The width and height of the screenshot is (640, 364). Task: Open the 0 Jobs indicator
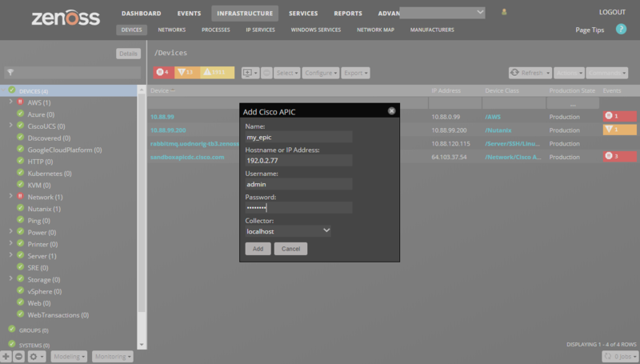(621, 357)
